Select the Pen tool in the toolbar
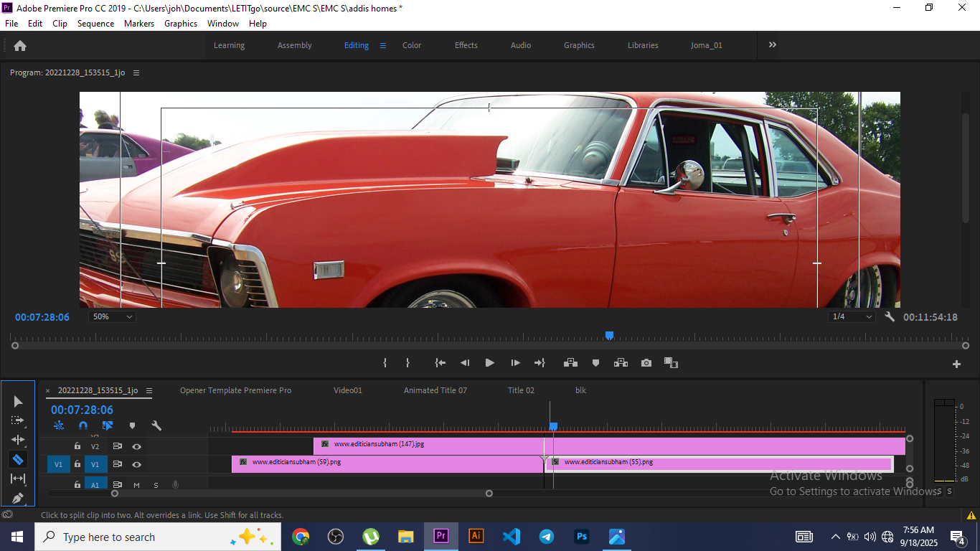Image resolution: width=980 pixels, height=551 pixels. pos(18,497)
